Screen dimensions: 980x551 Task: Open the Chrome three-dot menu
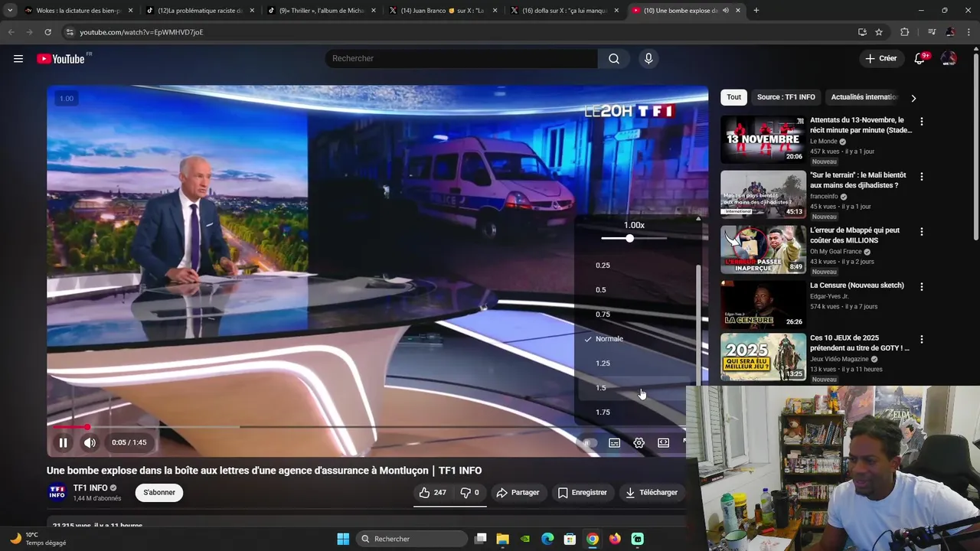pyautogui.click(x=969, y=32)
